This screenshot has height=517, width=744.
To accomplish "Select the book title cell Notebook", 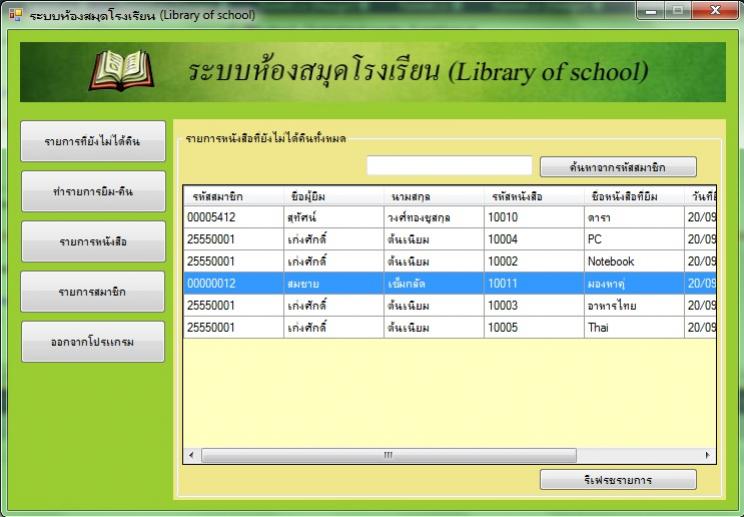I will (634, 261).
